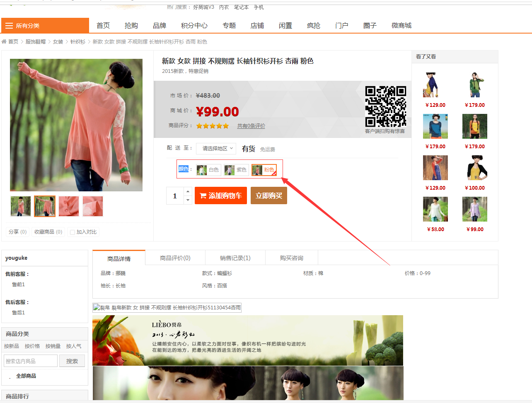Switch to the 销售记录(1) tab
Screen dimensions: 532x403
[x=235, y=258]
